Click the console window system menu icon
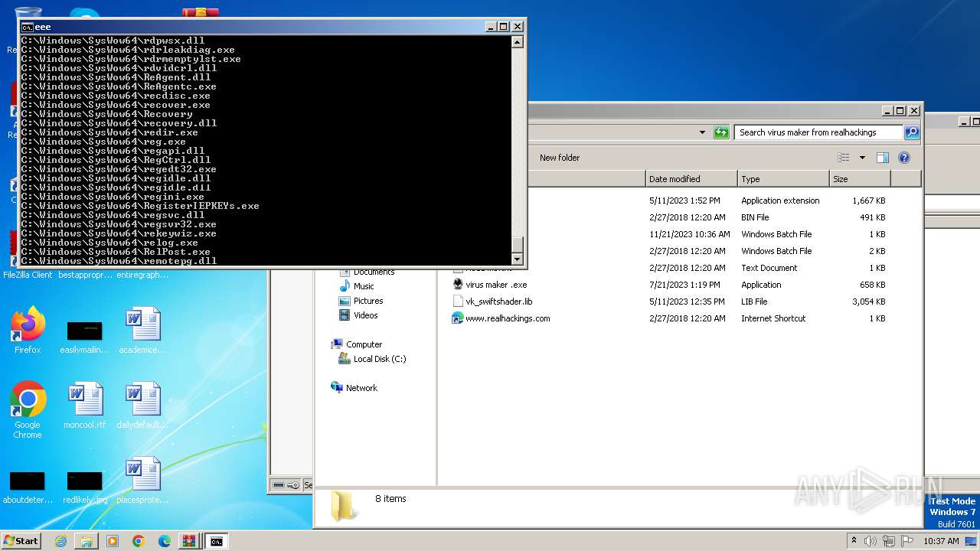This screenshot has height=551, width=980. [x=27, y=27]
